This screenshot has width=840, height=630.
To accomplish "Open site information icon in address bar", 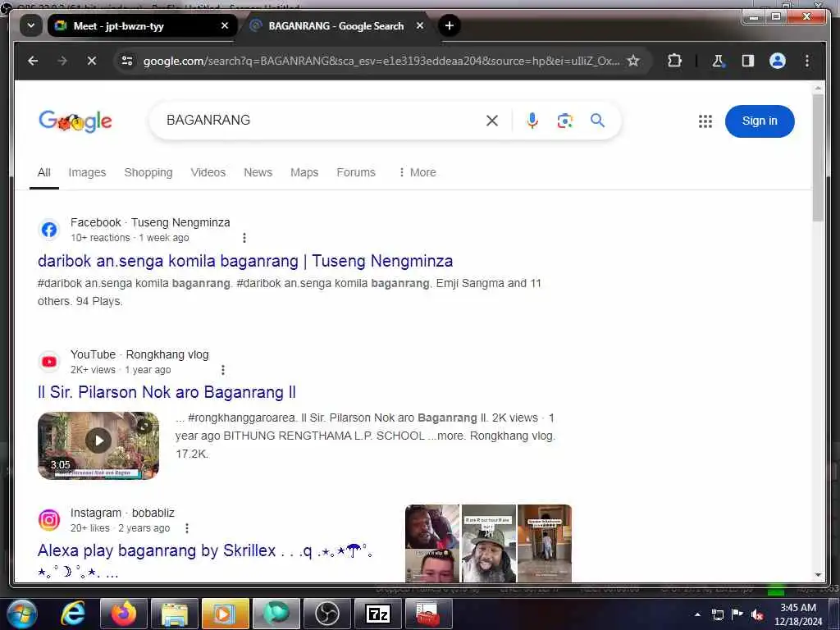I will coord(127,61).
